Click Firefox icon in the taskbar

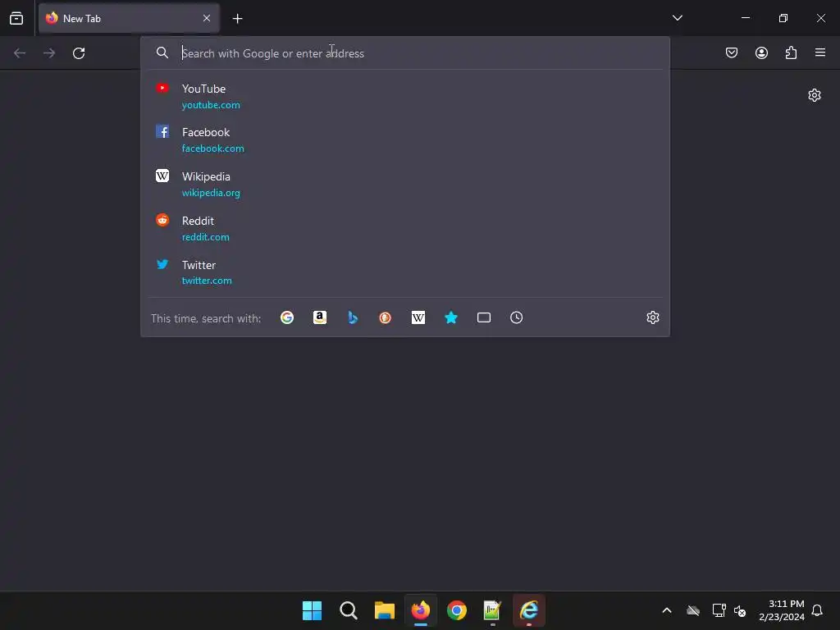(421, 610)
